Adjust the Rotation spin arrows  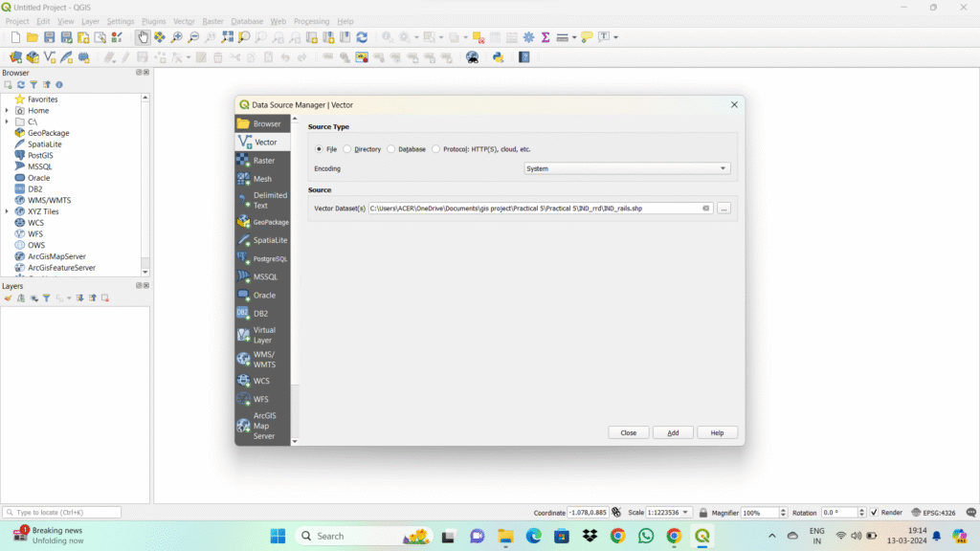[862, 513]
